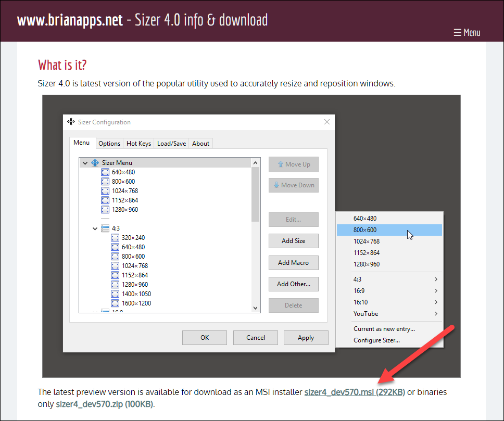Close the Sizer Configuration dialog with the X

(327, 122)
